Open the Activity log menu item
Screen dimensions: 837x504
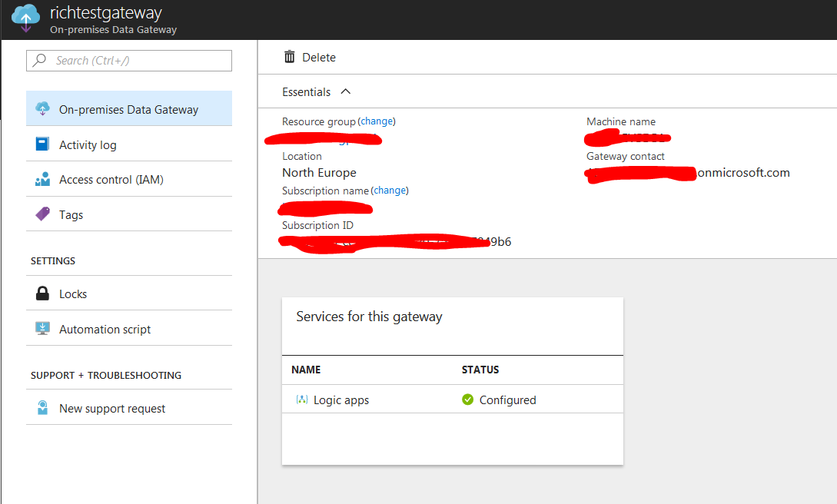click(129, 144)
